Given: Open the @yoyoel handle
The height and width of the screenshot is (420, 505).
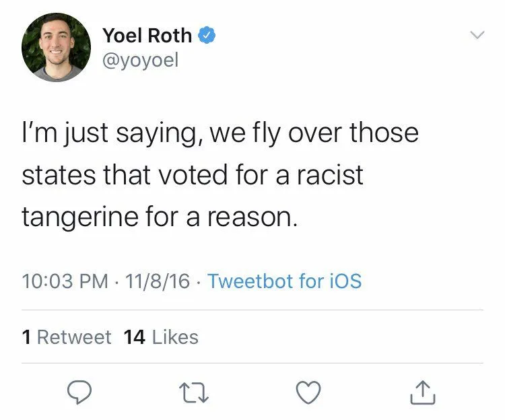Looking at the screenshot, I should pos(141,61).
